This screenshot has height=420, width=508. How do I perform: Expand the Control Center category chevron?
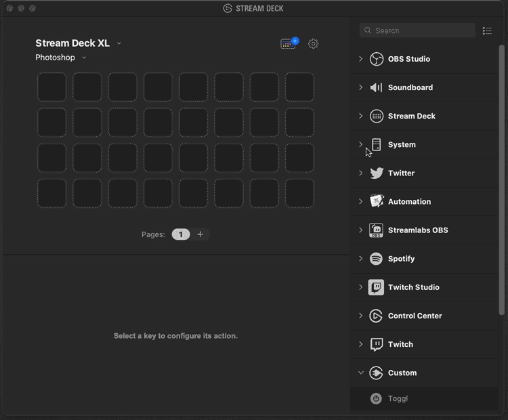[360, 316]
